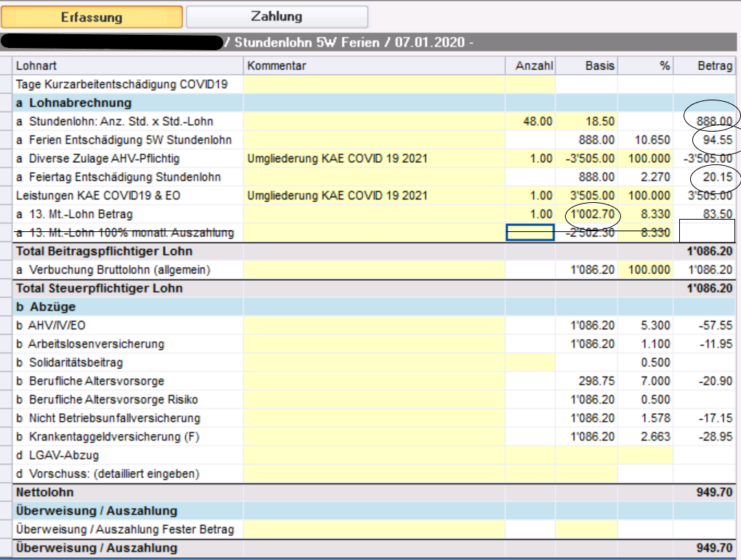The height and width of the screenshot is (560, 741).
Task: Click Basis 1'002.70 of 13. Mt.-Lohn Betrag
Action: point(586,214)
